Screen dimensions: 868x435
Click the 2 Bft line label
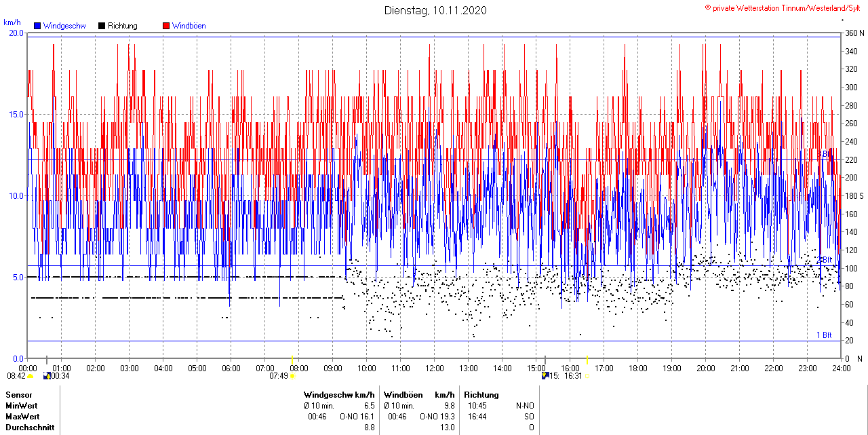pos(824,260)
